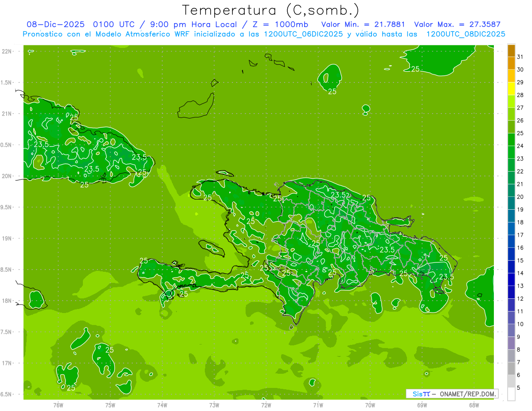532x411 pixels.
Task: Click the '22N' latitude axis label
Action: coord(7,51)
